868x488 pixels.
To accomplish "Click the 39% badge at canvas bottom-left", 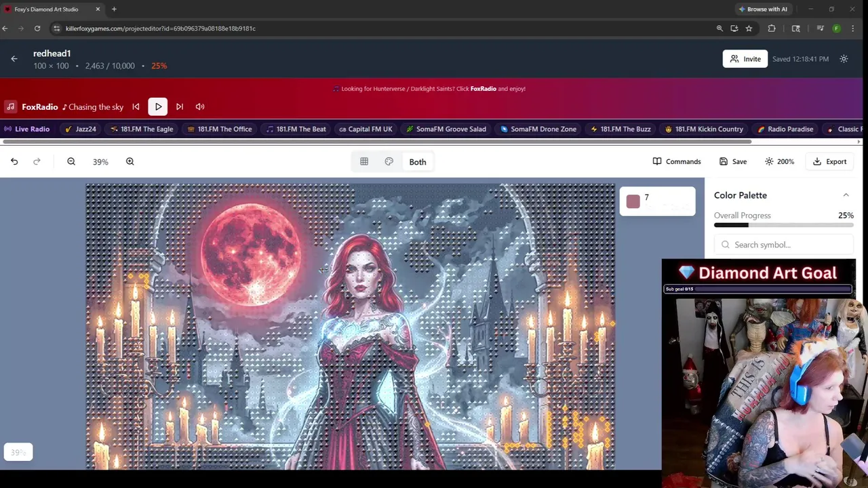I will pos(18,452).
